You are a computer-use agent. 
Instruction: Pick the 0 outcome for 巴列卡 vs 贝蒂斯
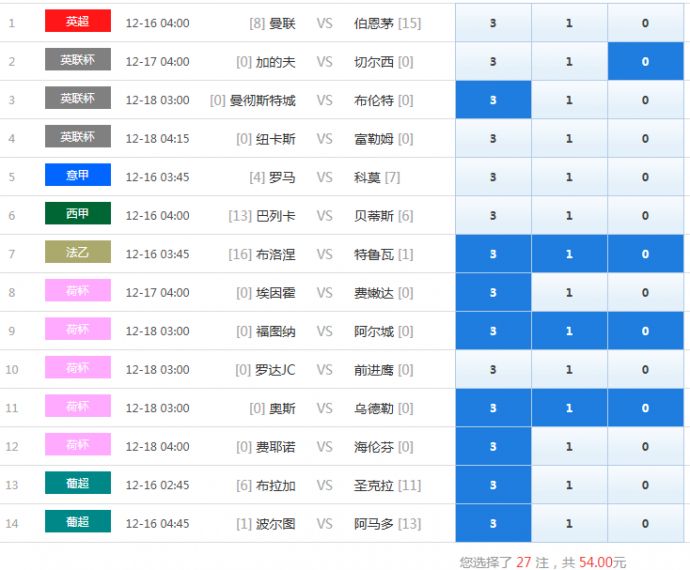(645, 216)
